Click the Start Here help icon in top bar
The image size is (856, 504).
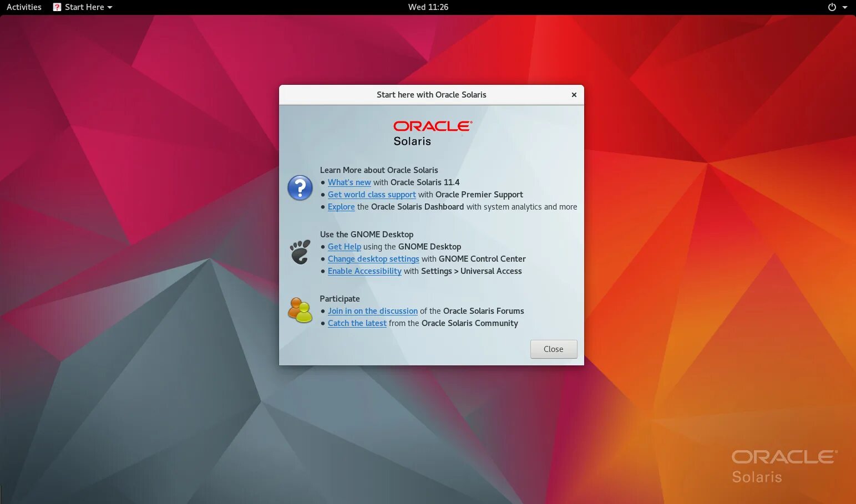[57, 7]
